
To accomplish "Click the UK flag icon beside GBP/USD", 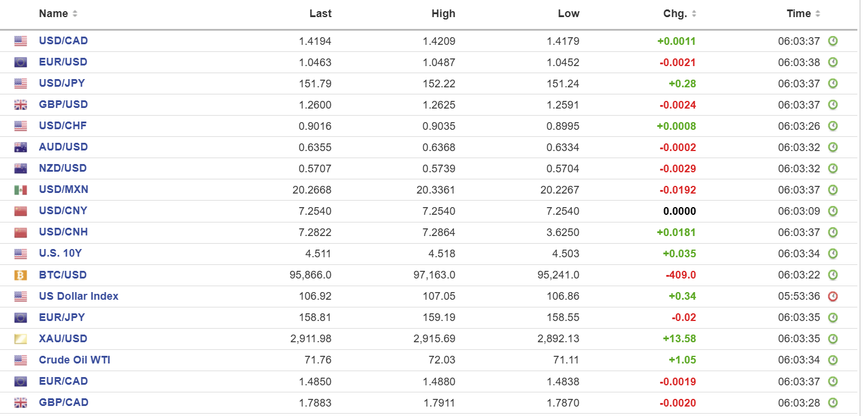I will pos(21,105).
